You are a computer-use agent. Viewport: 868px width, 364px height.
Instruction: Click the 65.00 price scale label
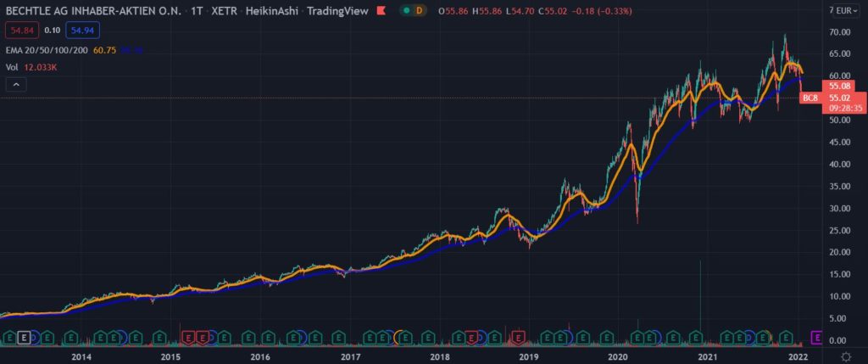tap(840, 54)
